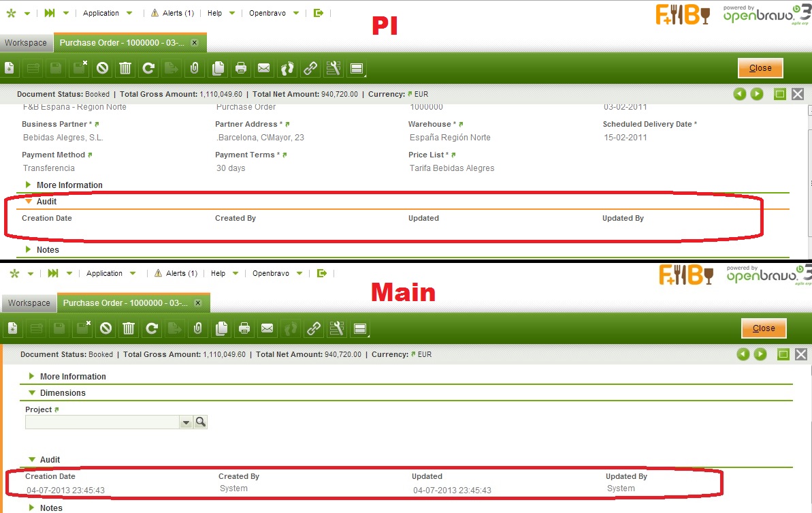Click previous record arrow in PI window
This screenshot has height=513, width=812.
click(x=739, y=94)
